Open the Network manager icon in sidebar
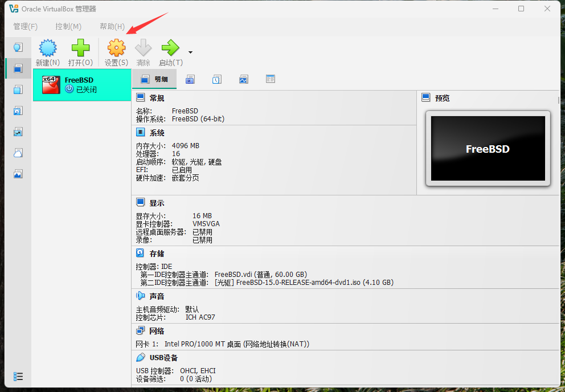This screenshot has width=565, height=392. click(x=18, y=132)
